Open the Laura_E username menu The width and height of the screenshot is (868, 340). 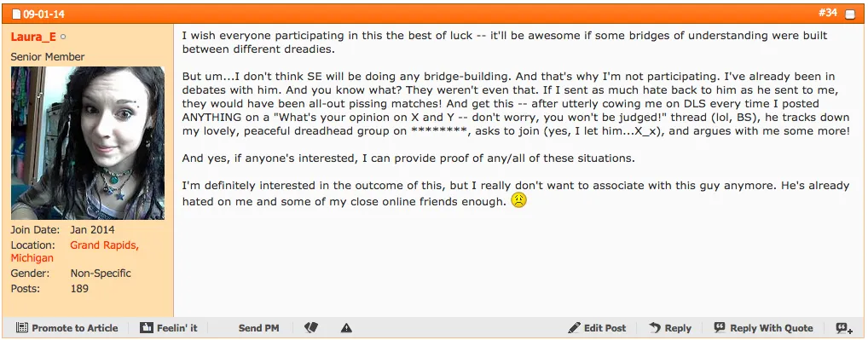point(33,37)
